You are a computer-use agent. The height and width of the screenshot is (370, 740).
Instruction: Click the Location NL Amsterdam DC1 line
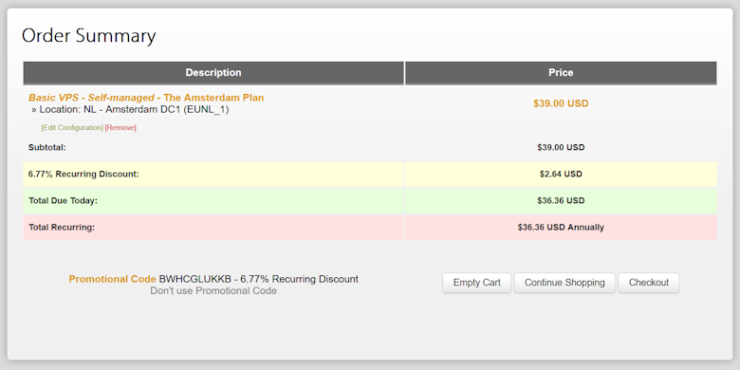click(130, 109)
